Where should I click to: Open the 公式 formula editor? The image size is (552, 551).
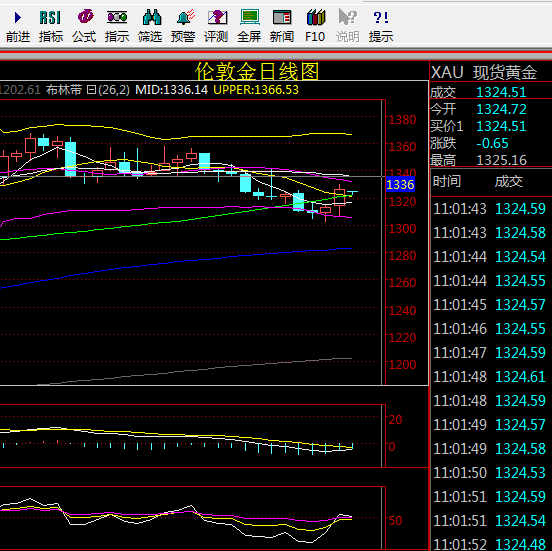pos(84,26)
